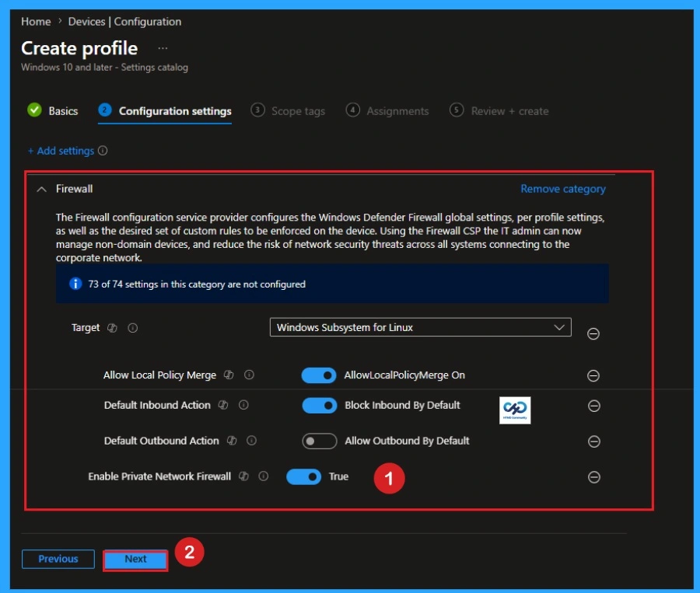Remove the Default Inbound Action setting
The height and width of the screenshot is (593, 700).
point(593,406)
